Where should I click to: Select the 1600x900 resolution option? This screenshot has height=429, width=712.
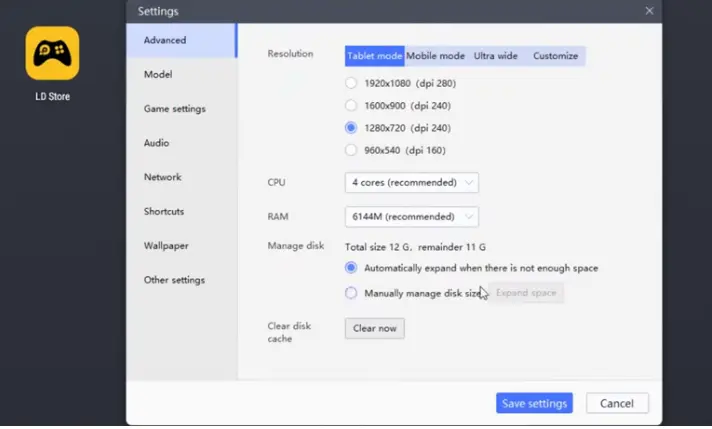pyautogui.click(x=351, y=105)
